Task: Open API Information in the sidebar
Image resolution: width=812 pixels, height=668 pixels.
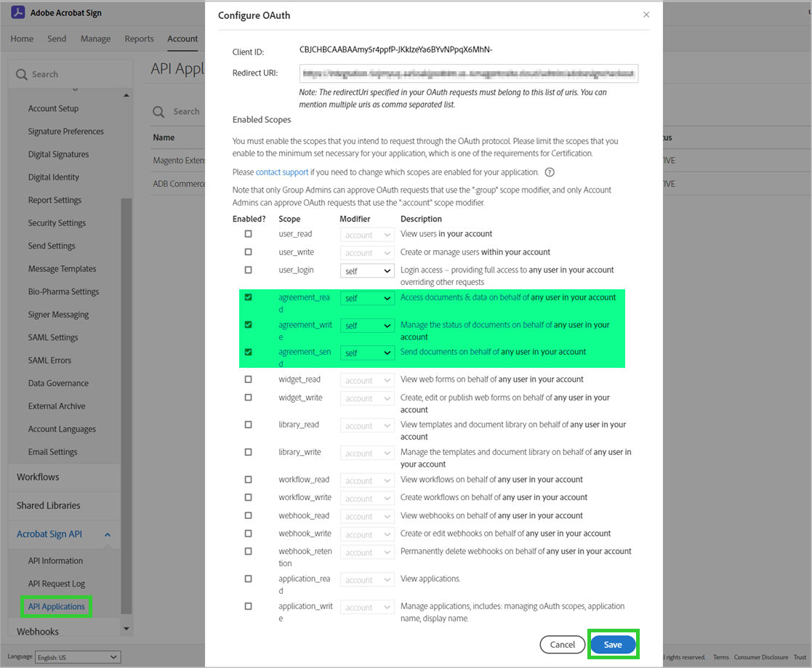Action: tap(55, 561)
